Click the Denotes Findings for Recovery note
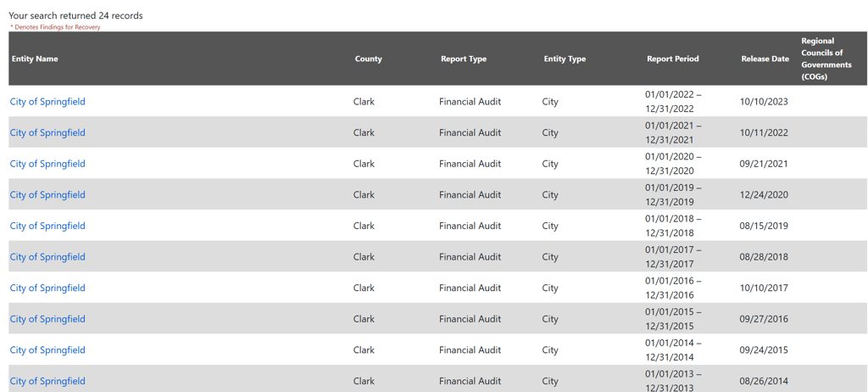This screenshot has height=392, width=868. coord(56,27)
